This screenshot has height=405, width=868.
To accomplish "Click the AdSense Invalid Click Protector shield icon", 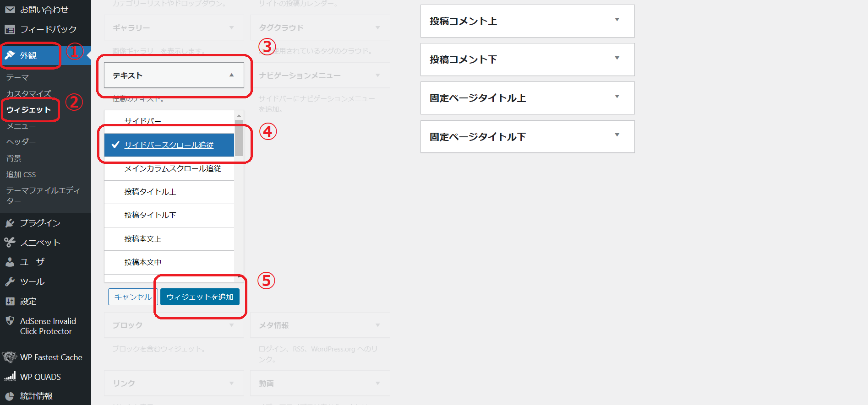I will coord(10,321).
